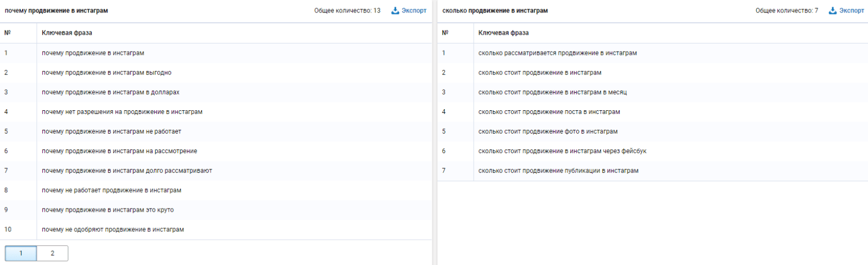Viewport: 868px width, 265px height.
Task: Select page 1 pagination button
Action: click(x=21, y=253)
